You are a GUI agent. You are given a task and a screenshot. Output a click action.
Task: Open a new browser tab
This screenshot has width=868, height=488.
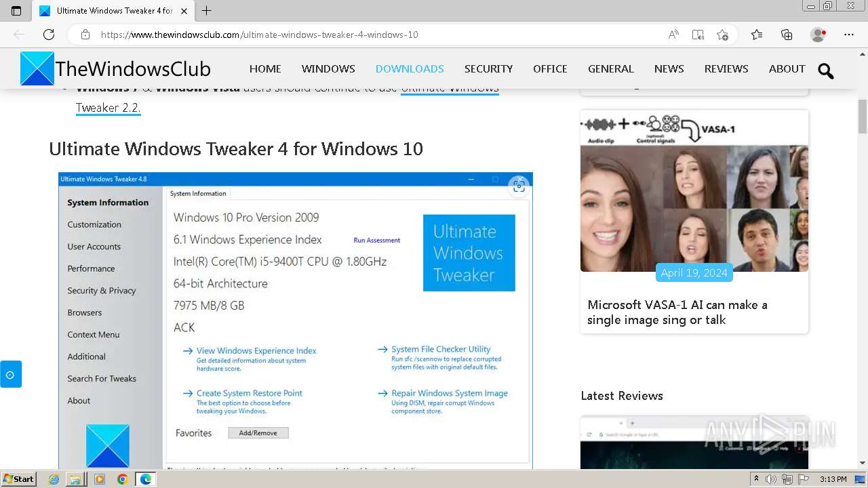coord(207,11)
